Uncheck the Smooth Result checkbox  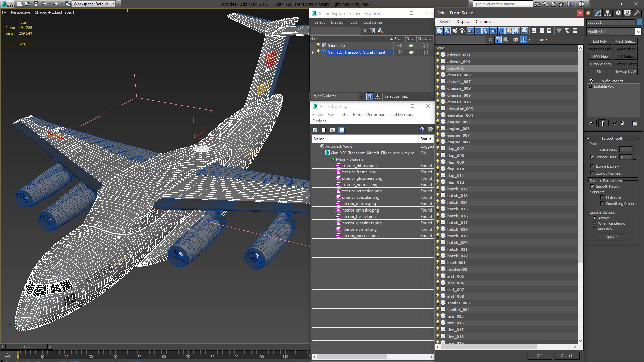[592, 186]
